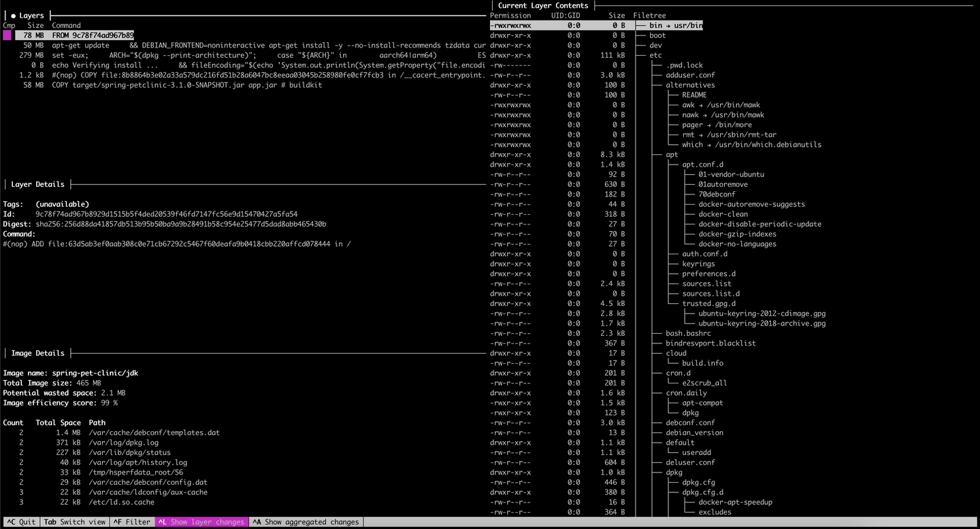Select the e2scrub_all file

click(704, 383)
